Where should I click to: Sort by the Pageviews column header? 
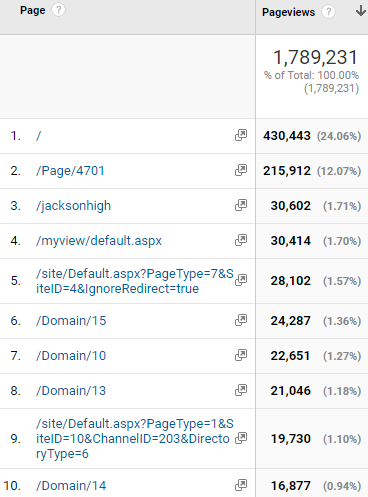288,12
